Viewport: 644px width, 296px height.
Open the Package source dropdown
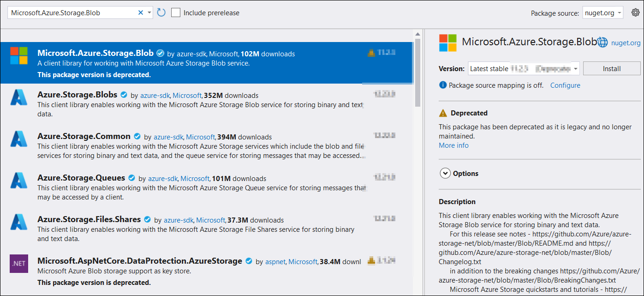pos(602,13)
